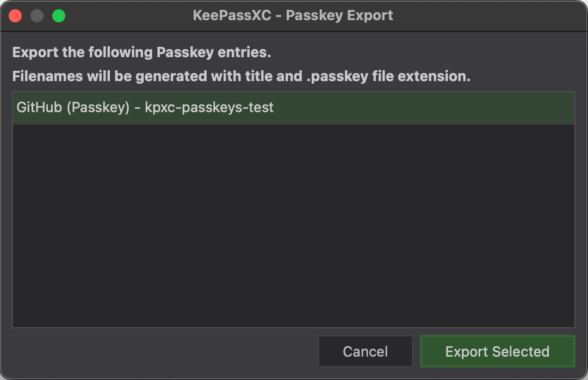Click the 'kpxc-passkeys-test' username text

pyautogui.click(x=209, y=108)
